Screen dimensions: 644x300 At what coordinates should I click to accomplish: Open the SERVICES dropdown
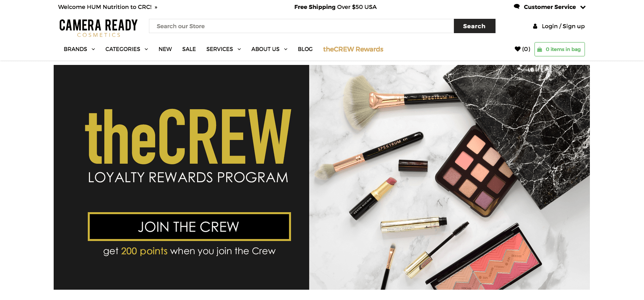(224, 49)
